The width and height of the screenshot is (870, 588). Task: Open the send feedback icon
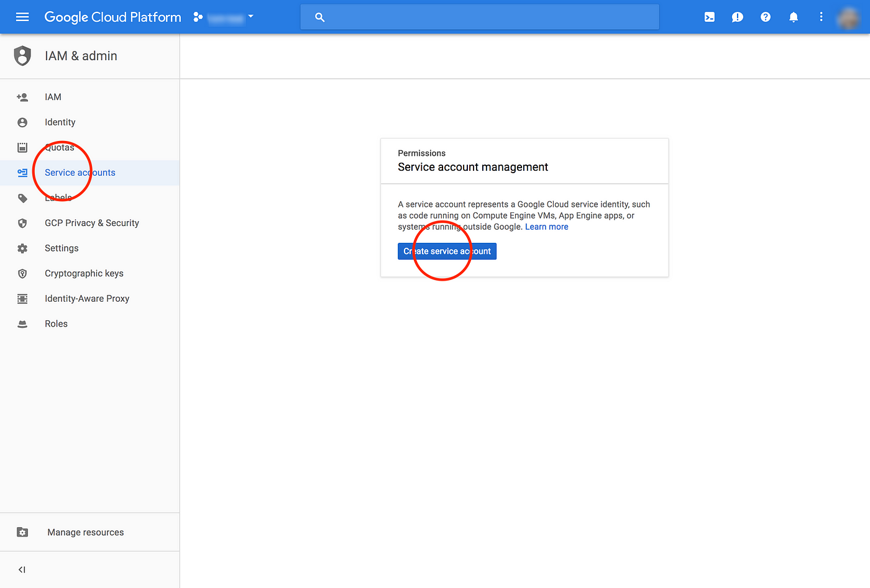tap(738, 17)
